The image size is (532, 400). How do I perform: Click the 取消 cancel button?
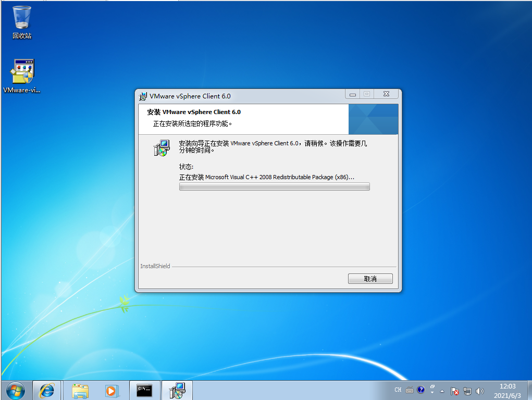coord(370,279)
